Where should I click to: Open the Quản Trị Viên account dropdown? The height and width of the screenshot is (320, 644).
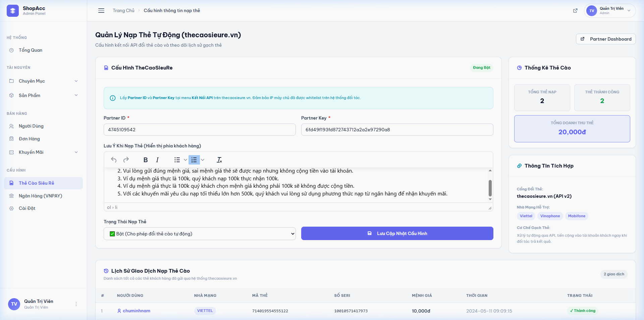[610, 11]
